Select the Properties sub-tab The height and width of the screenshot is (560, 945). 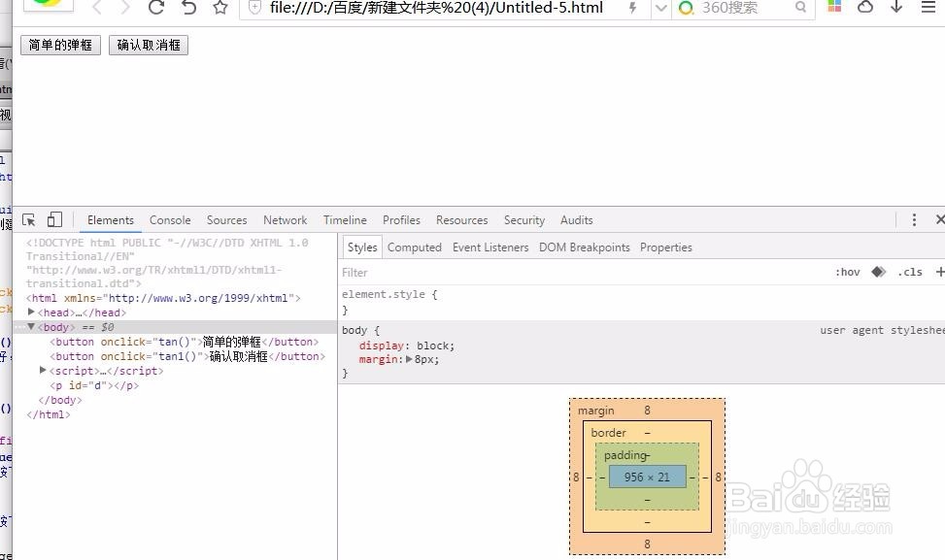coord(666,247)
